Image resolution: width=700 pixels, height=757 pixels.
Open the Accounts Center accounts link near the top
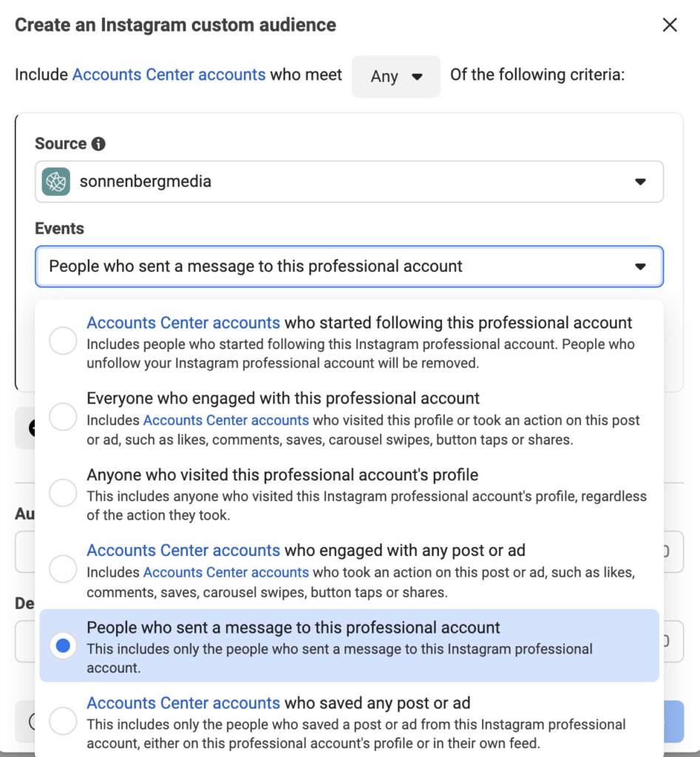click(169, 75)
